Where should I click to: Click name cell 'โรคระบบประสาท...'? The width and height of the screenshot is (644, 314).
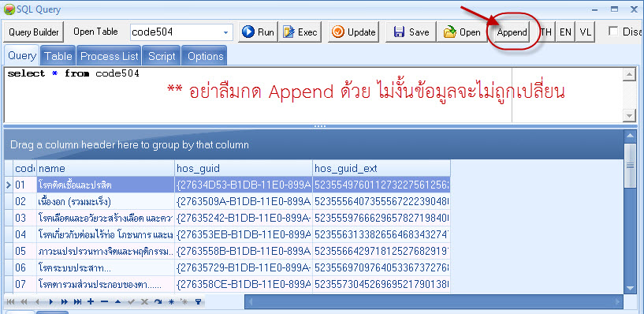[x=106, y=267]
